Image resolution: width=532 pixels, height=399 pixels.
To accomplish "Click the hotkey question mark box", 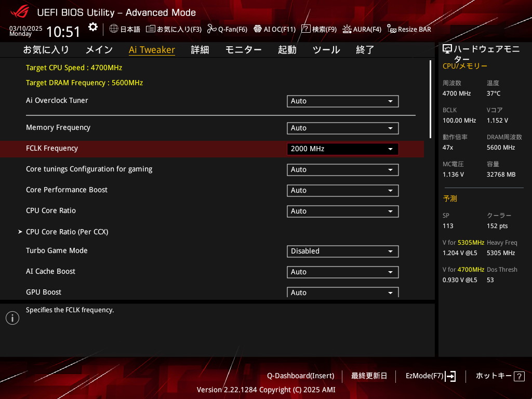I will (519, 376).
